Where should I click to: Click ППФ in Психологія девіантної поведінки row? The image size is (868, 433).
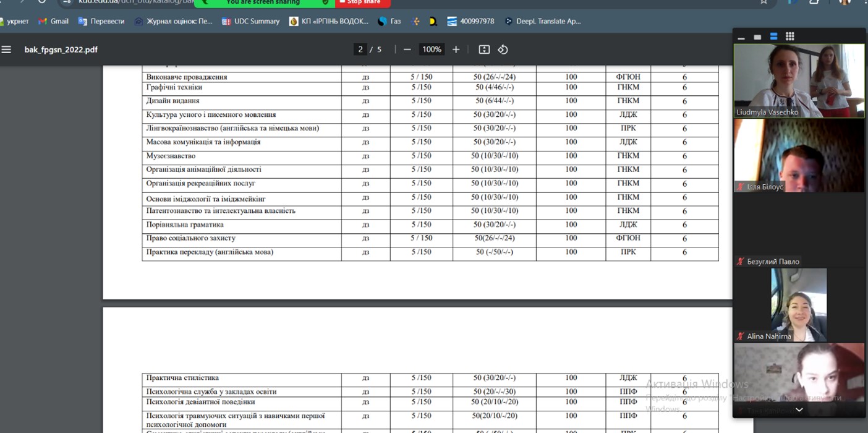pyautogui.click(x=628, y=401)
